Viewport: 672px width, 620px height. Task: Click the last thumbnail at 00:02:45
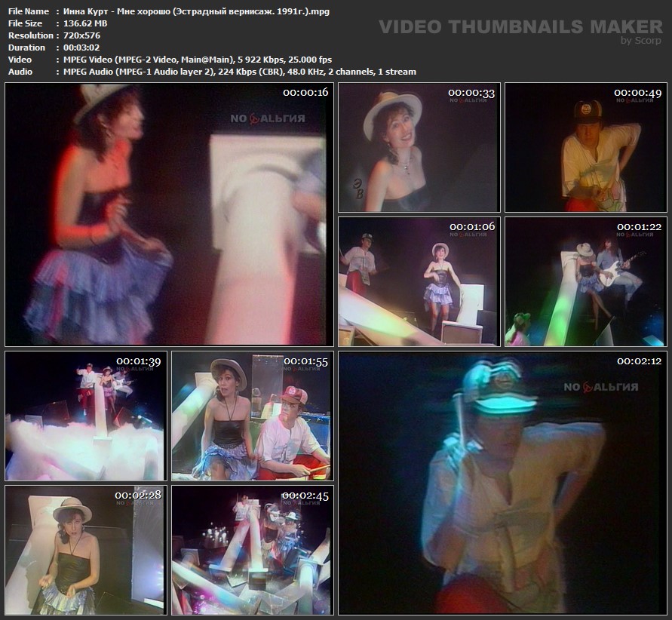coord(252,549)
